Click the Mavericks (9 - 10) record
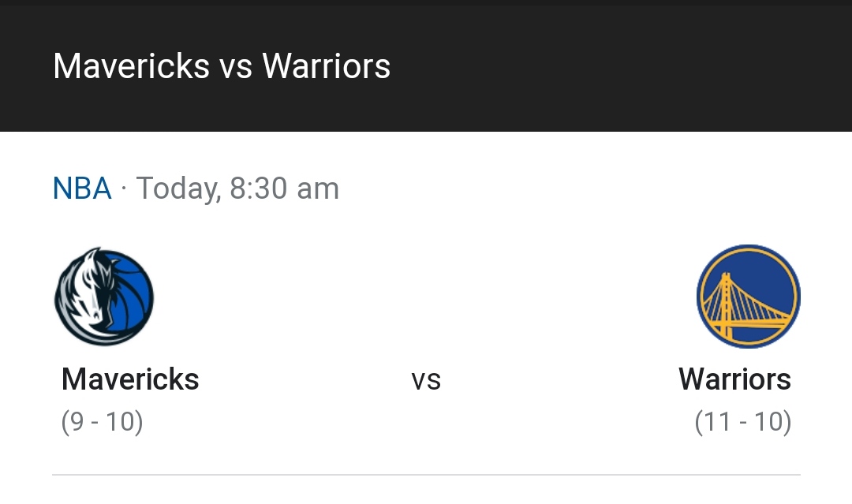Screen dimensions: 852x504 103,422
